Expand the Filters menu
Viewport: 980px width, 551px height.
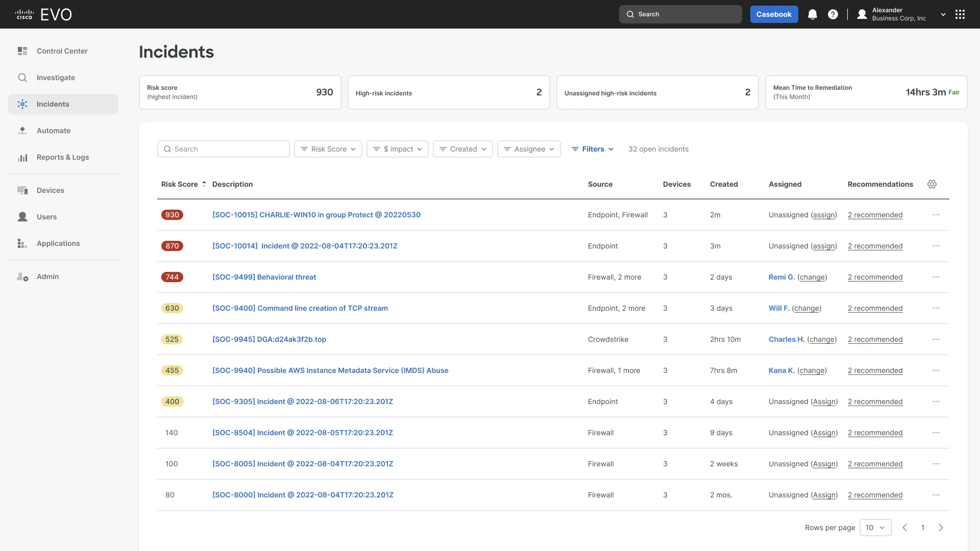[593, 149]
